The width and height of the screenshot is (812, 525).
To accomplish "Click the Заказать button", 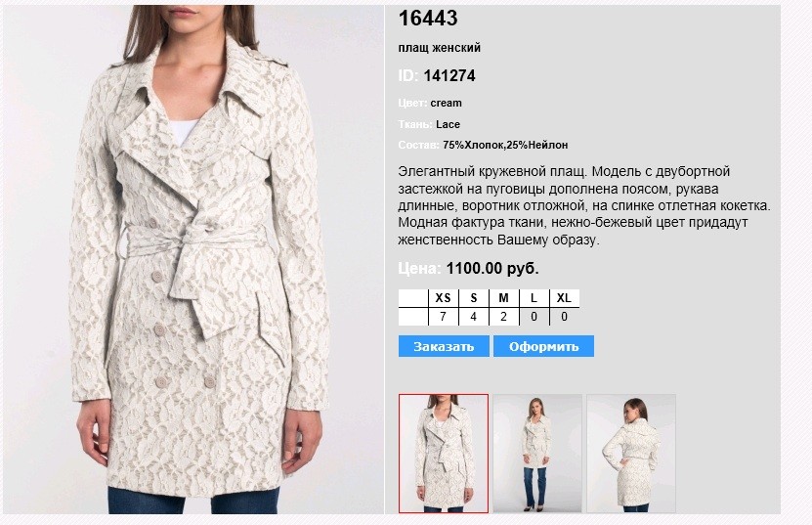I will click(x=444, y=346).
